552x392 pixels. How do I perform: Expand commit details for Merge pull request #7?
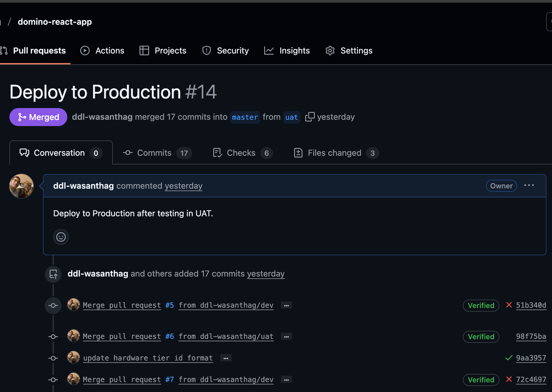[x=286, y=380]
